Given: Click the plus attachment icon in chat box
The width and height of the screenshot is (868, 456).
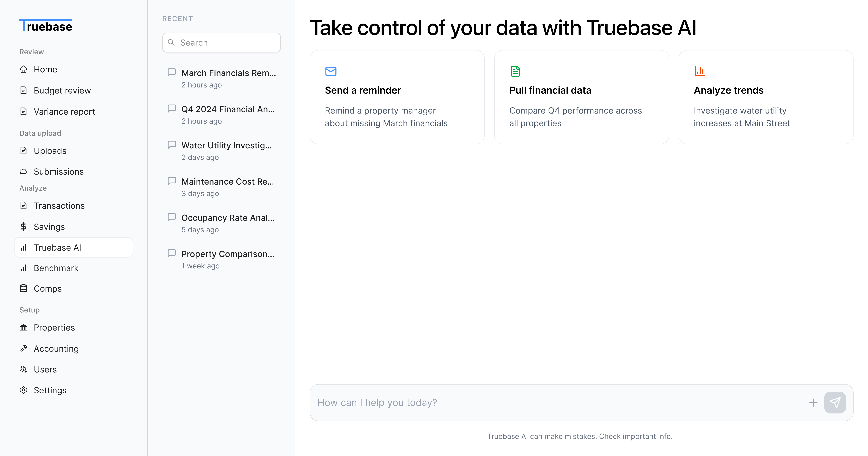Looking at the screenshot, I should coord(813,402).
